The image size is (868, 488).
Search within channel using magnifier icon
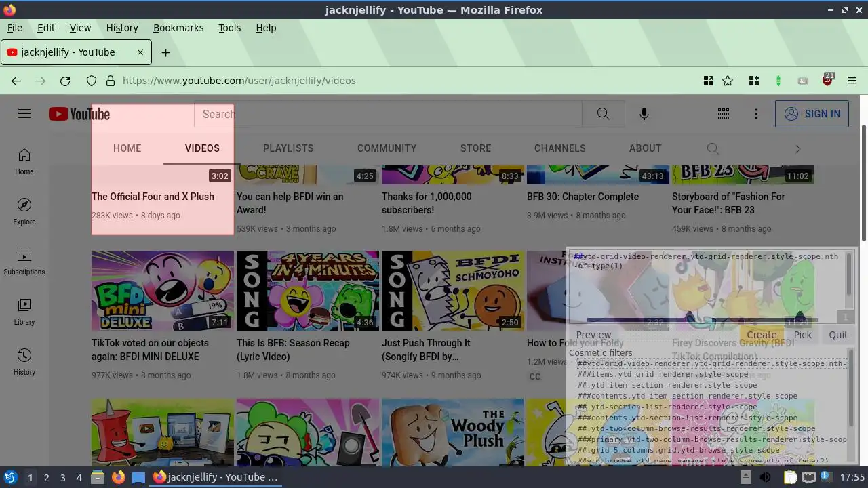pos(713,148)
